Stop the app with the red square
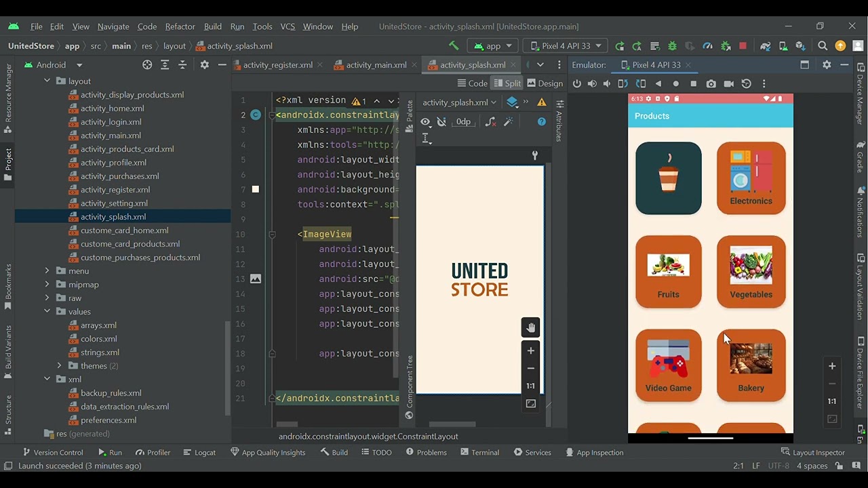The image size is (868, 488). click(743, 46)
